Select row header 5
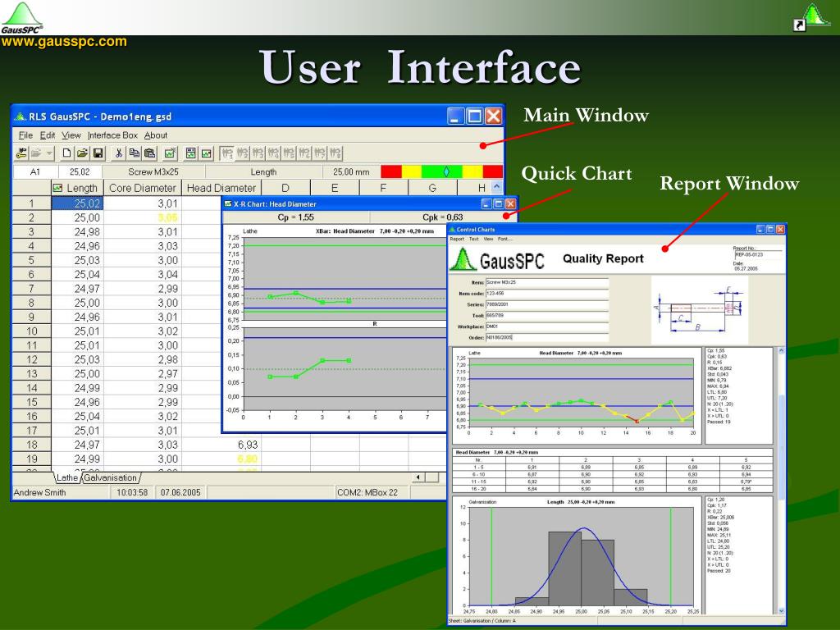This screenshot has width=840, height=630. click(x=32, y=260)
